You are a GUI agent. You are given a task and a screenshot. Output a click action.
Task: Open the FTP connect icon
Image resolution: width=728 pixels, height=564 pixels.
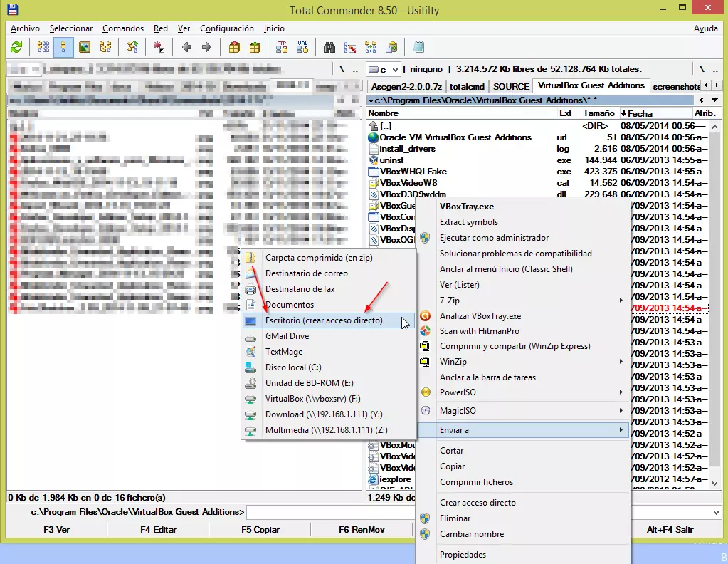(x=282, y=48)
